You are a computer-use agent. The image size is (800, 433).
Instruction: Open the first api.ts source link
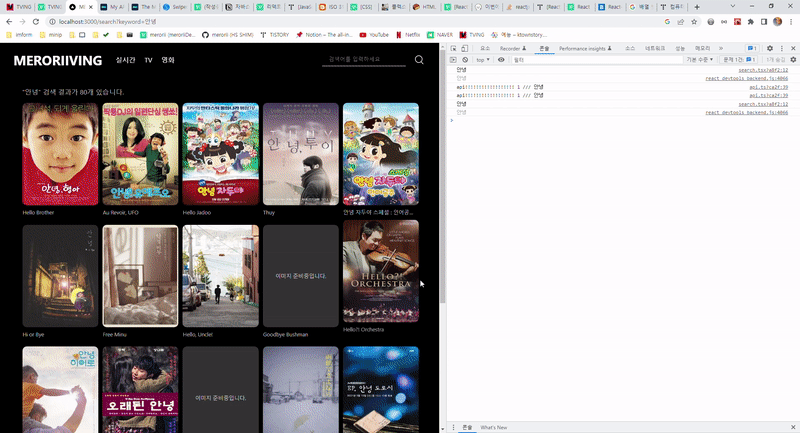(x=768, y=87)
